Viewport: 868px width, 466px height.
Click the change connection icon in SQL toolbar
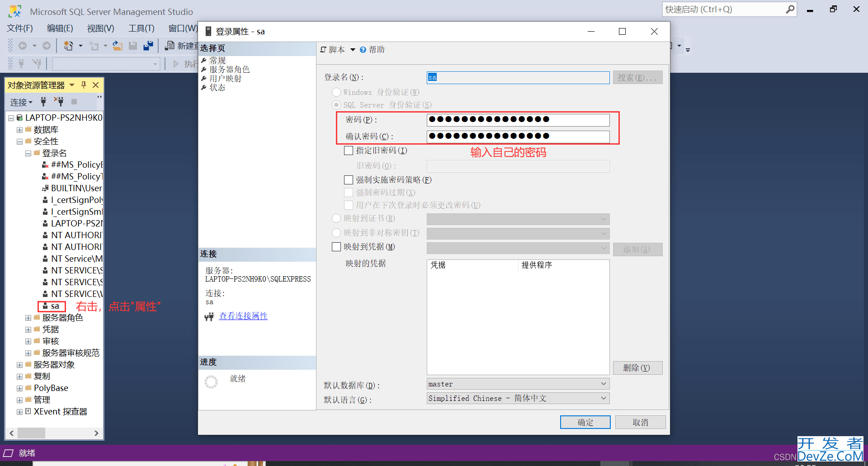point(37,64)
